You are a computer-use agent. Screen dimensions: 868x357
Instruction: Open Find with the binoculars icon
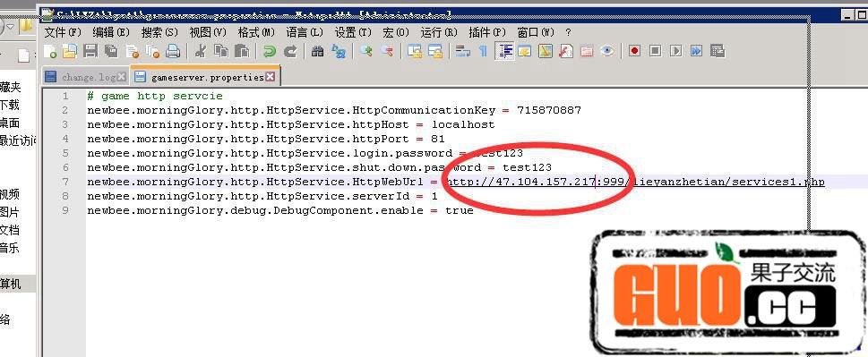(318, 51)
